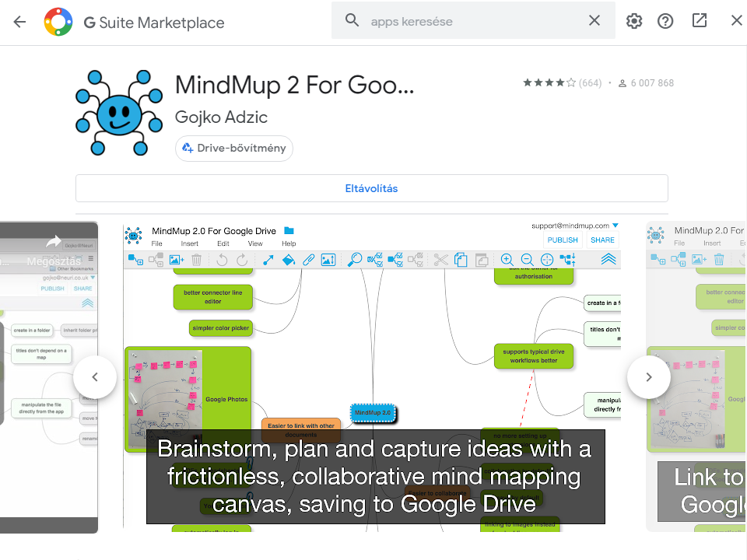
Task: Click the paperclip attachment icon in preview
Action: coord(309,260)
